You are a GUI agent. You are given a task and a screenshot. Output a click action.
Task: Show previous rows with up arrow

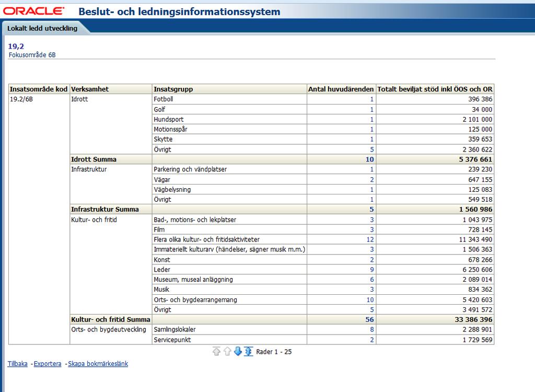click(227, 351)
